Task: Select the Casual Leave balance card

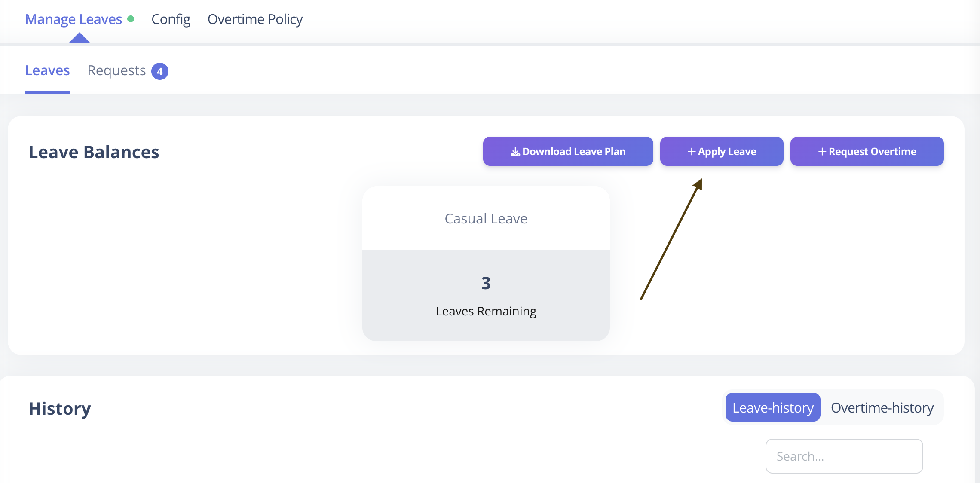Action: pyautogui.click(x=486, y=264)
